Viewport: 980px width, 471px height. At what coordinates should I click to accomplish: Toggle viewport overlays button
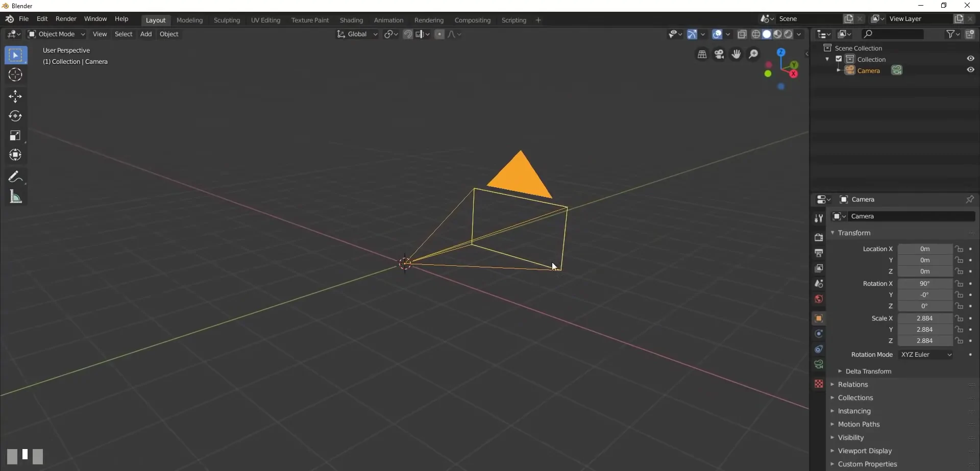pos(717,34)
